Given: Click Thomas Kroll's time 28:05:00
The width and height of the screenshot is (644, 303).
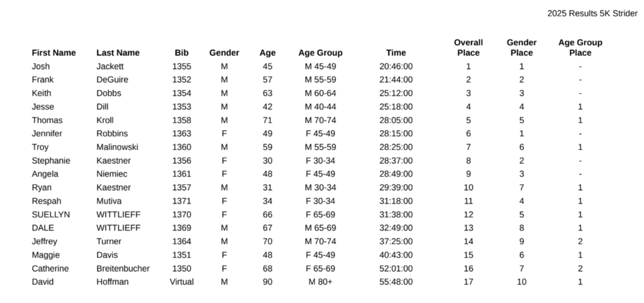Looking at the screenshot, I should 396,121.
